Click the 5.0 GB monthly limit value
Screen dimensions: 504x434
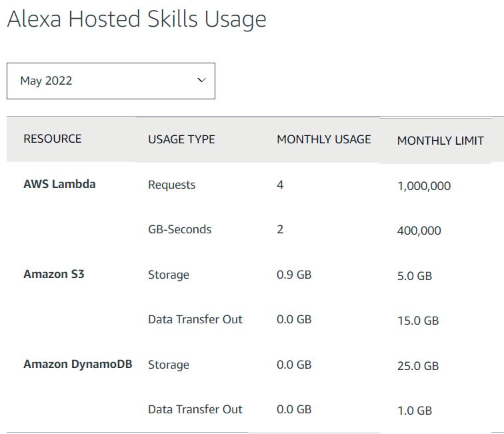[414, 275]
